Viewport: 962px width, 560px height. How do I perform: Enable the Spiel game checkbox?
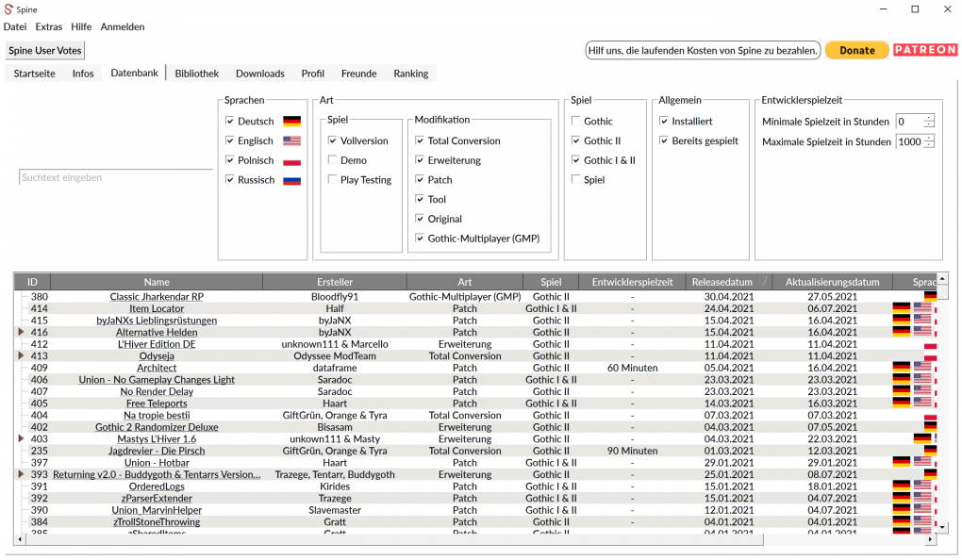[x=576, y=180]
